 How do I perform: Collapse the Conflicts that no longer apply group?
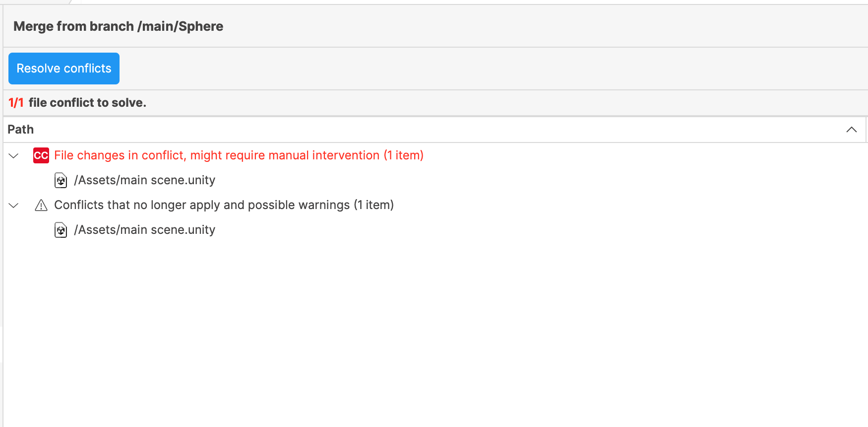[14, 206]
